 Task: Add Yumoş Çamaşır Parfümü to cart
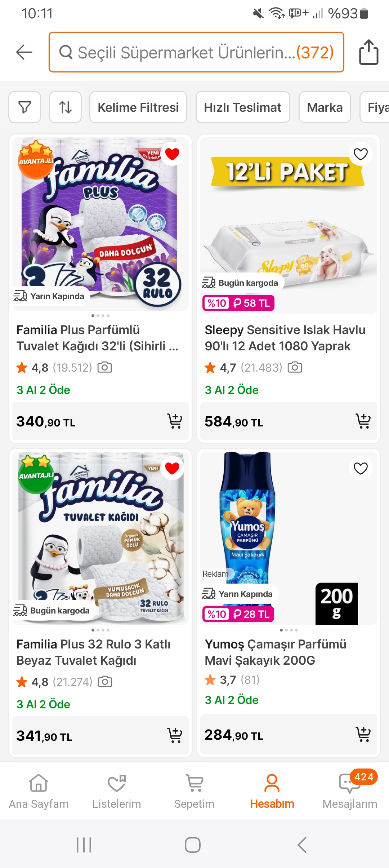click(363, 734)
